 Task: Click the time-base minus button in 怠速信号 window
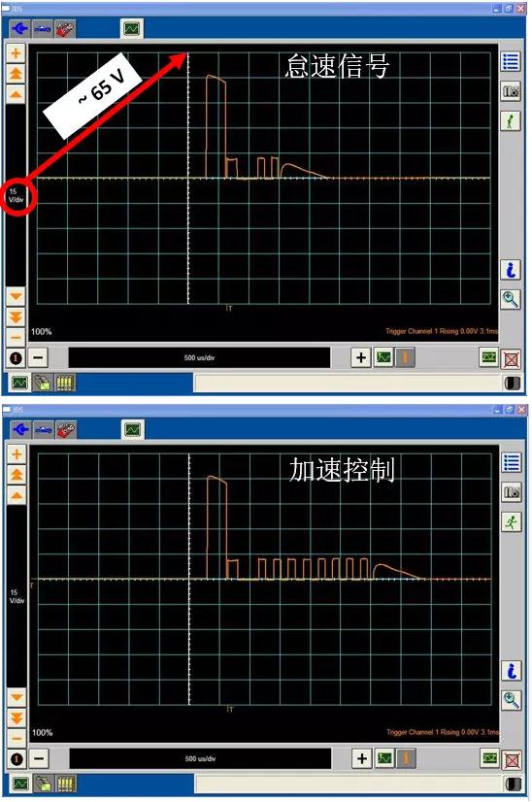click(x=39, y=357)
